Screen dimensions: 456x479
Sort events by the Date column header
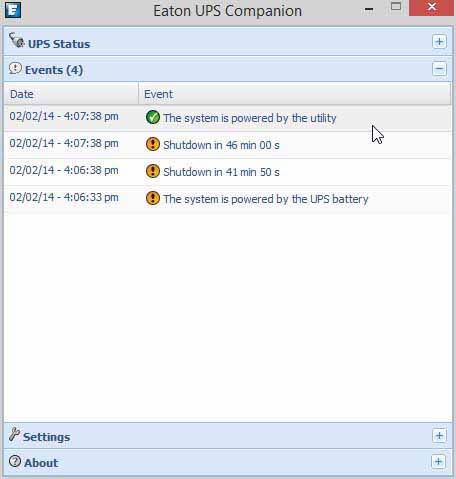71,94
